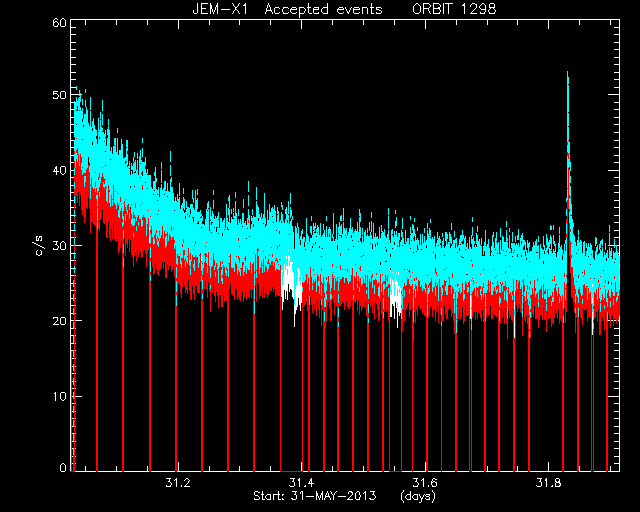Click the x-axis tick label 31.2
The height and width of the screenshot is (512, 640).
coord(178,483)
